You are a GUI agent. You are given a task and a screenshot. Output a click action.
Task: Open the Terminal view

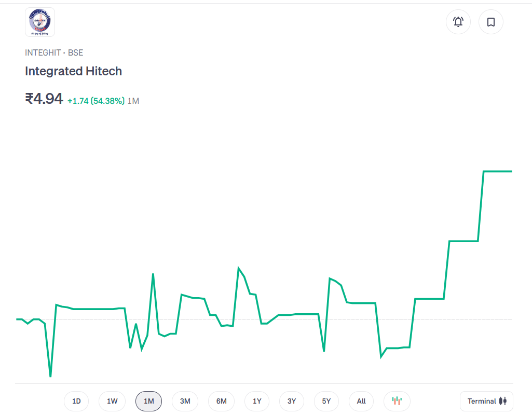pos(486,401)
